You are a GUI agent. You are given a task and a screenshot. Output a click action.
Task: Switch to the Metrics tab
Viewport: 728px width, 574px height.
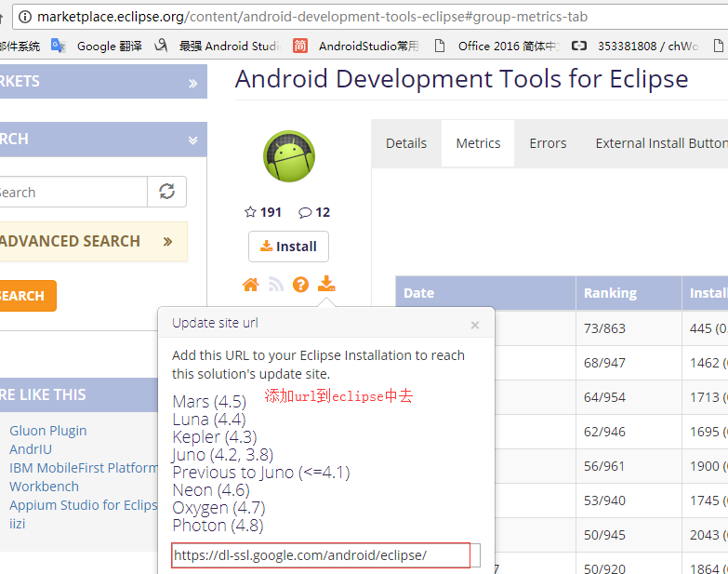point(478,143)
